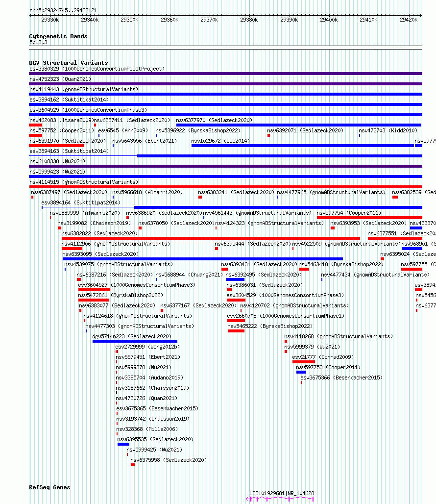Screen dimensions: 436x504
Task: Click nsv5999423 (Wu2021) label
Action: (57, 172)
